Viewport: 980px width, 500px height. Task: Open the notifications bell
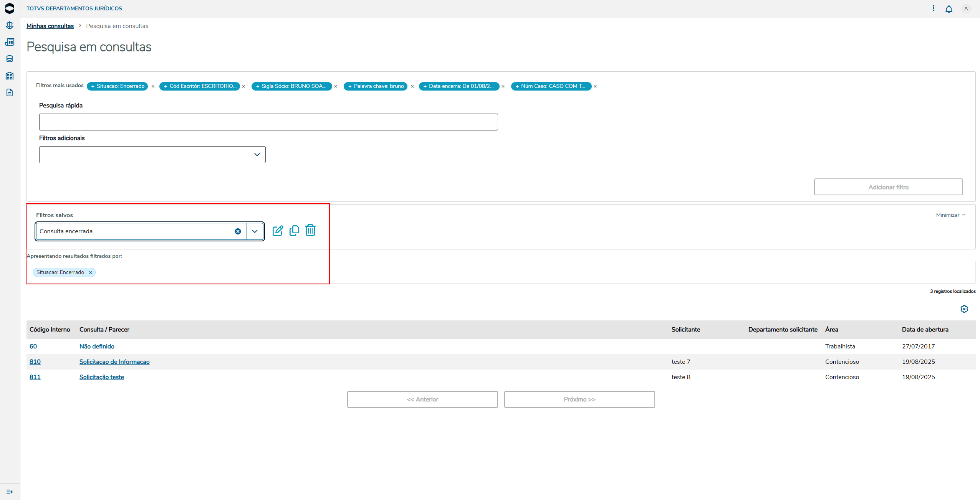pos(949,9)
